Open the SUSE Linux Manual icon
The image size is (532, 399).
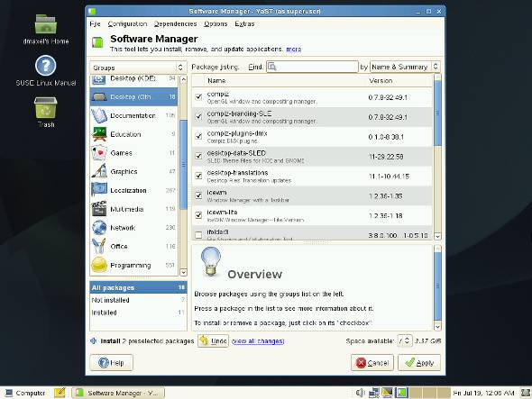point(45,66)
